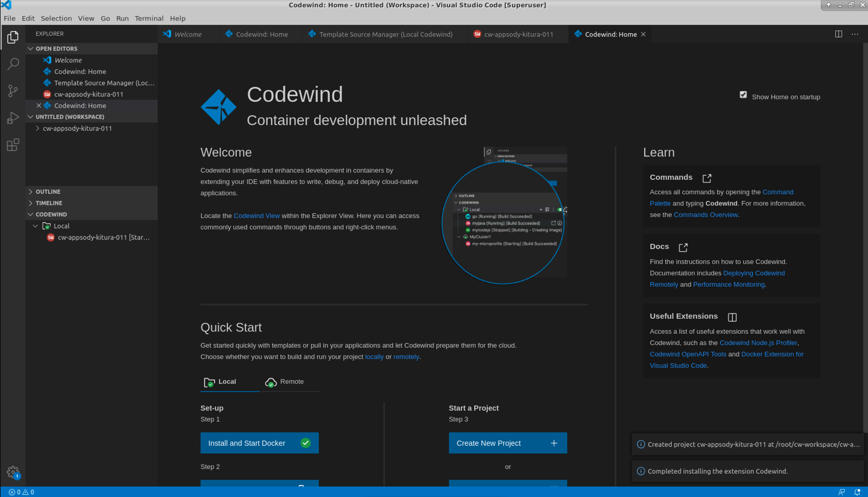Open the editor More Actions menu
The width and height of the screenshot is (868, 497).
[x=855, y=34]
